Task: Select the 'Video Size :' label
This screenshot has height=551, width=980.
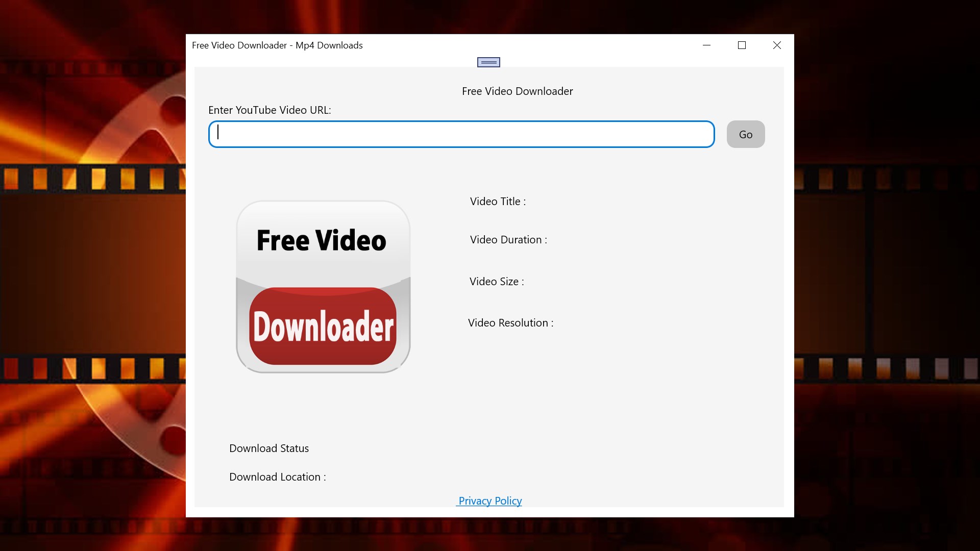Action: (x=497, y=282)
